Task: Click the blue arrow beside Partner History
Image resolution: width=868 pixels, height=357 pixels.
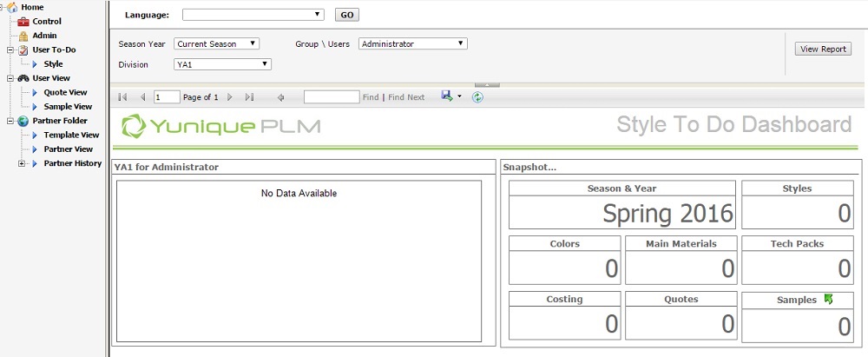Action: coord(35,163)
